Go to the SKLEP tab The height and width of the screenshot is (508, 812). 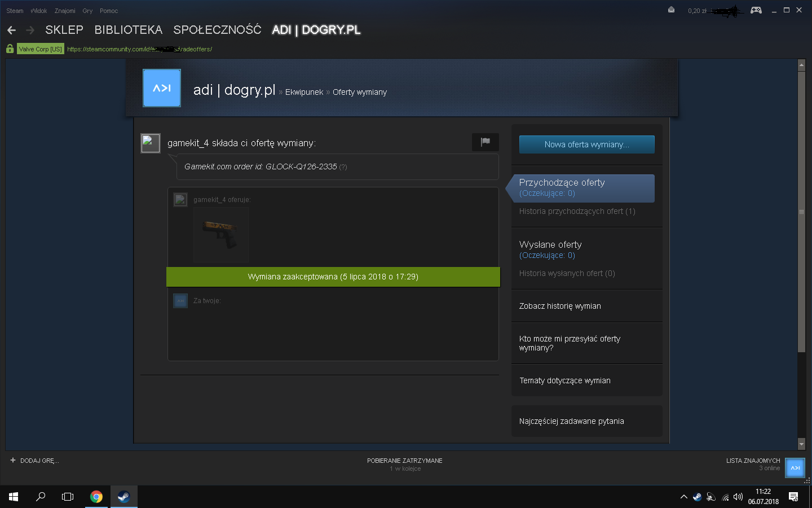(64, 30)
